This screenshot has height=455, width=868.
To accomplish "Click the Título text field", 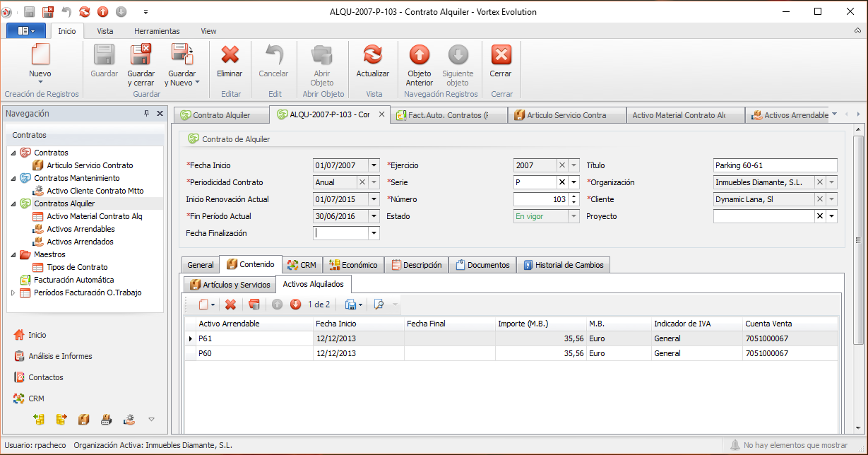I will (775, 165).
